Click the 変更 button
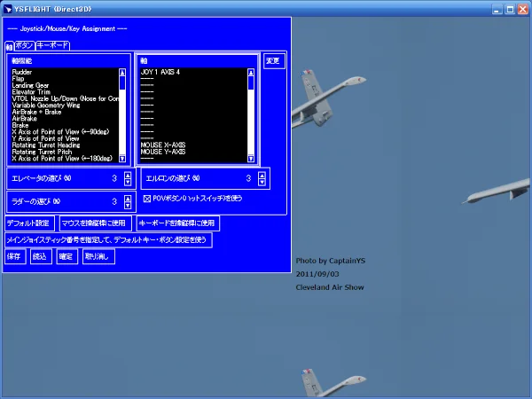Viewport: 532px width, 399px height. click(274, 61)
